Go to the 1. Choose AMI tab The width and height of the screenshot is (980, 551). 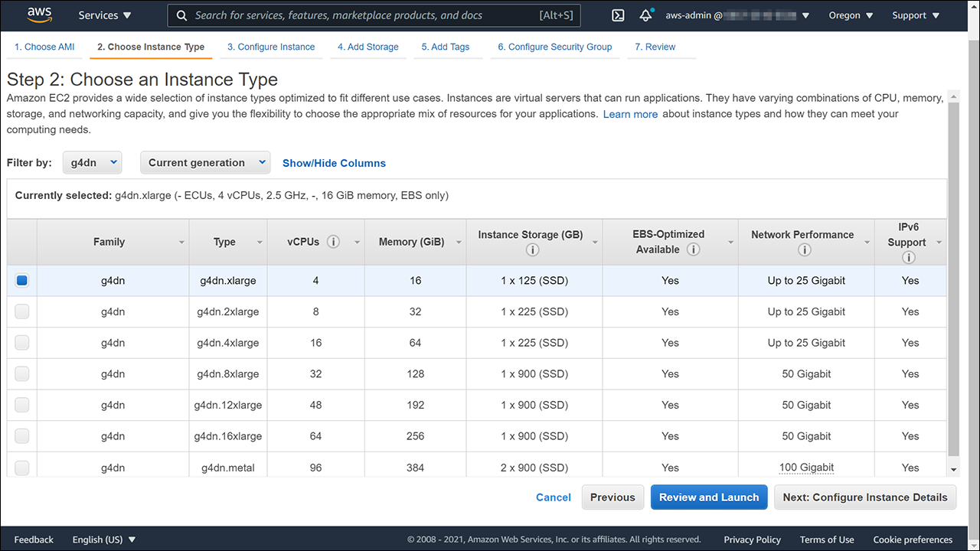point(44,47)
